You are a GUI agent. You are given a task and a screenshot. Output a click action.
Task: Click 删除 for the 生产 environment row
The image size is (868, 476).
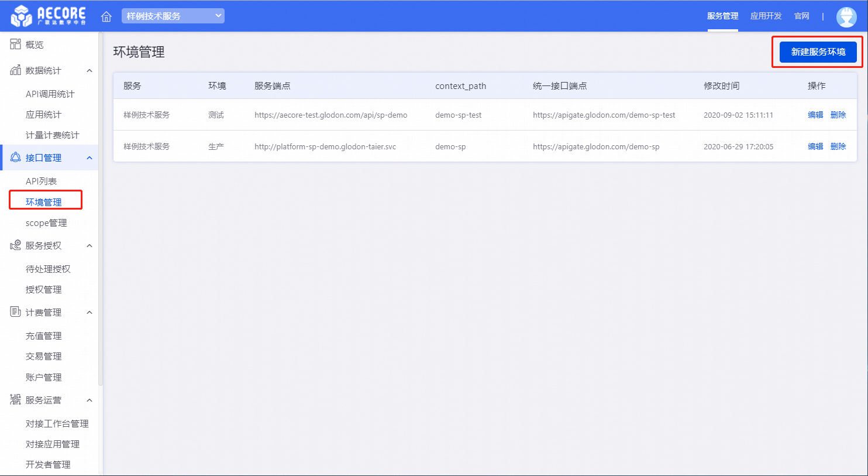click(838, 146)
